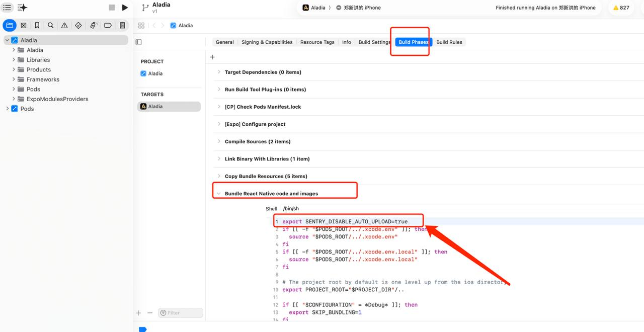Show the Project navigator folder icon

10,25
